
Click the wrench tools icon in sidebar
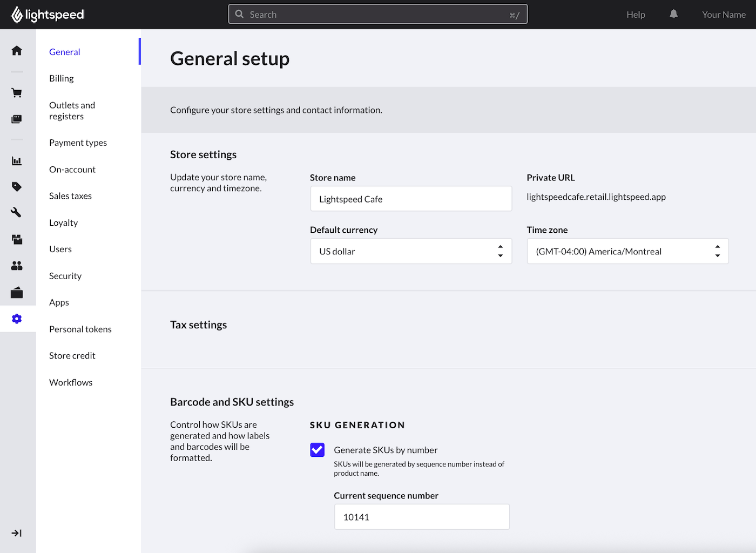pos(17,212)
